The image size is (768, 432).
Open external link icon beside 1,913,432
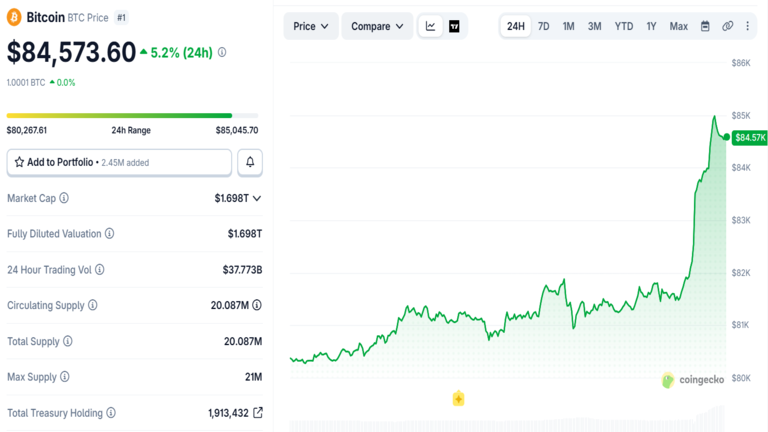(x=258, y=413)
